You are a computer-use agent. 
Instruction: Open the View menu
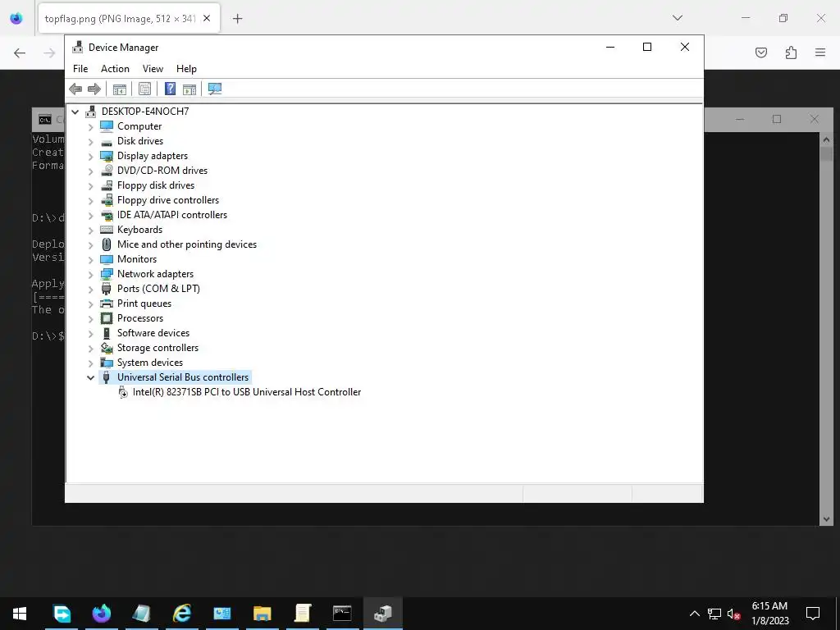pyautogui.click(x=153, y=69)
